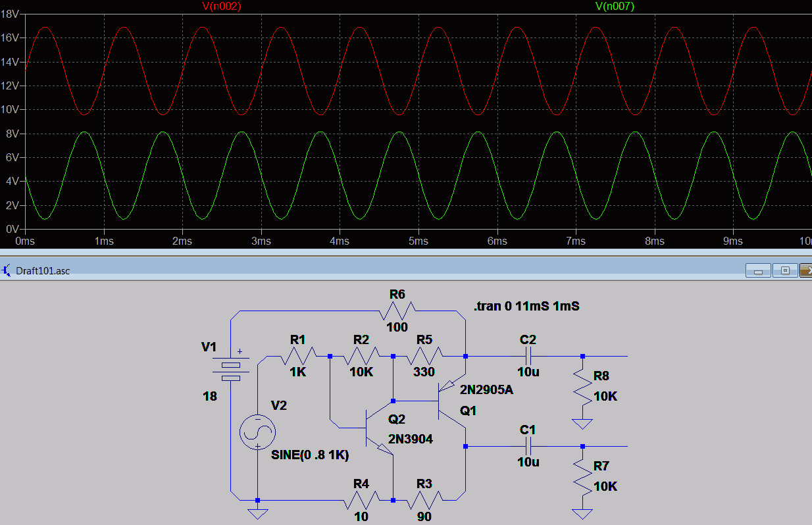Select the SINE(0 .8 1K) value text
812x525 pixels.
tap(310, 455)
